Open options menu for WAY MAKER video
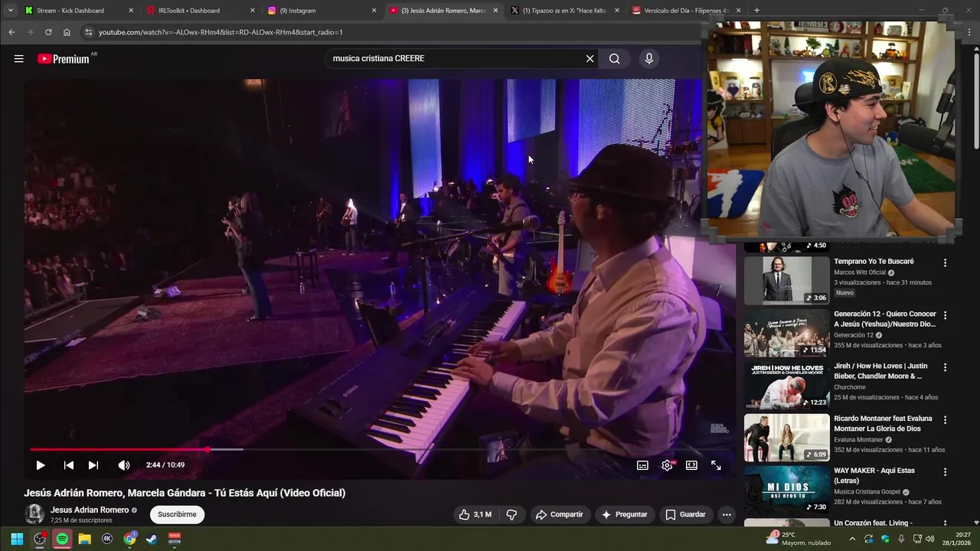Screen dimensions: 980x551 (x=945, y=472)
